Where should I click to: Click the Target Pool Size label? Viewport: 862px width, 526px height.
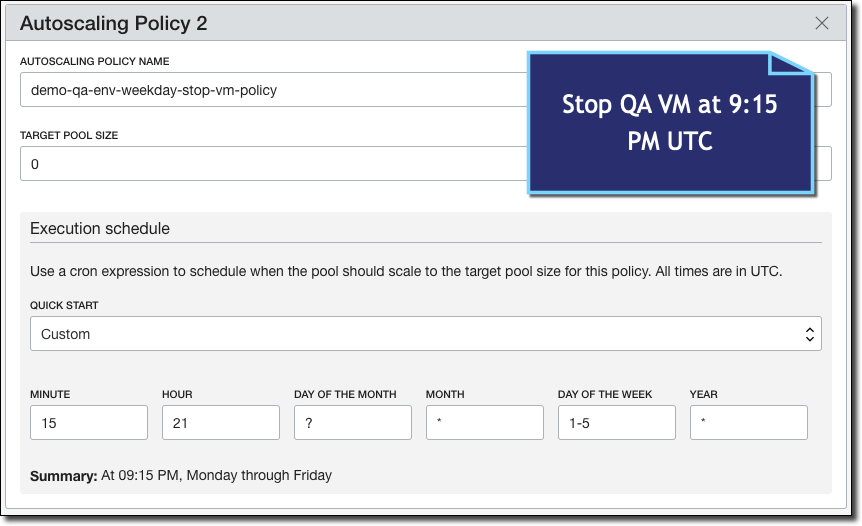pos(70,135)
